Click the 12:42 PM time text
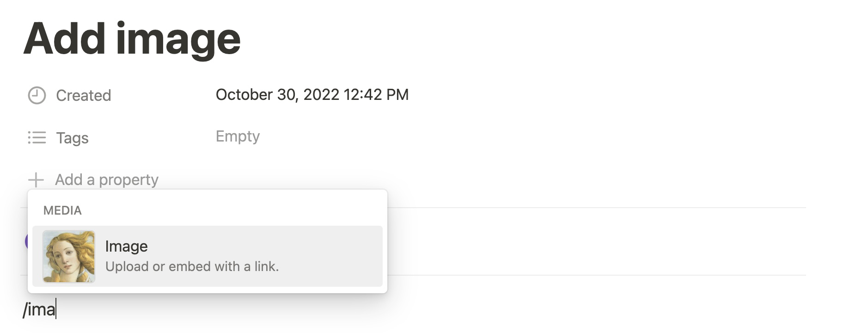The height and width of the screenshot is (333, 868). pyautogui.click(x=376, y=95)
